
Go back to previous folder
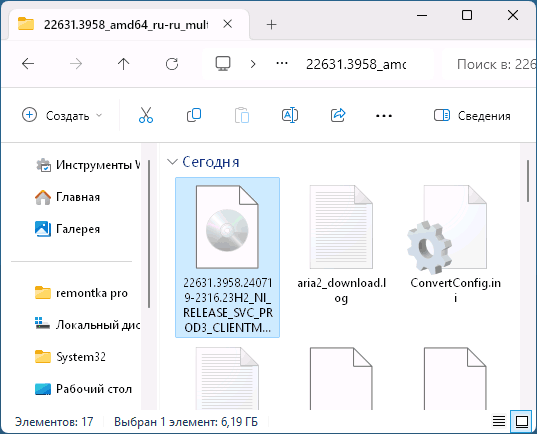coord(28,64)
